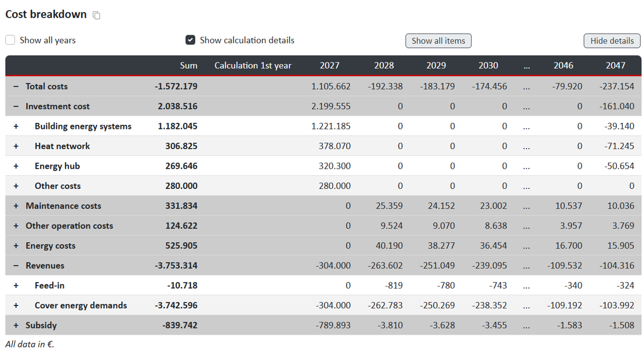Collapse the Investment cost row

point(16,106)
